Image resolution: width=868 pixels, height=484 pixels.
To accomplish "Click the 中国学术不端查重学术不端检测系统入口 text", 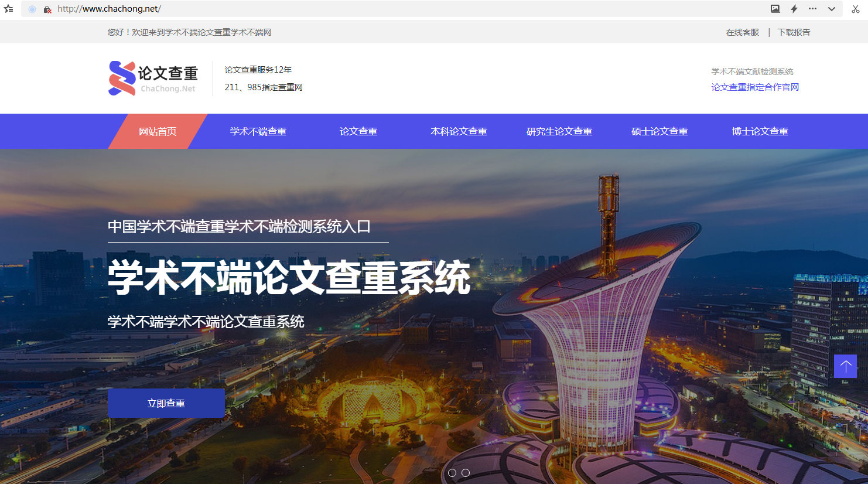I will coord(239,227).
